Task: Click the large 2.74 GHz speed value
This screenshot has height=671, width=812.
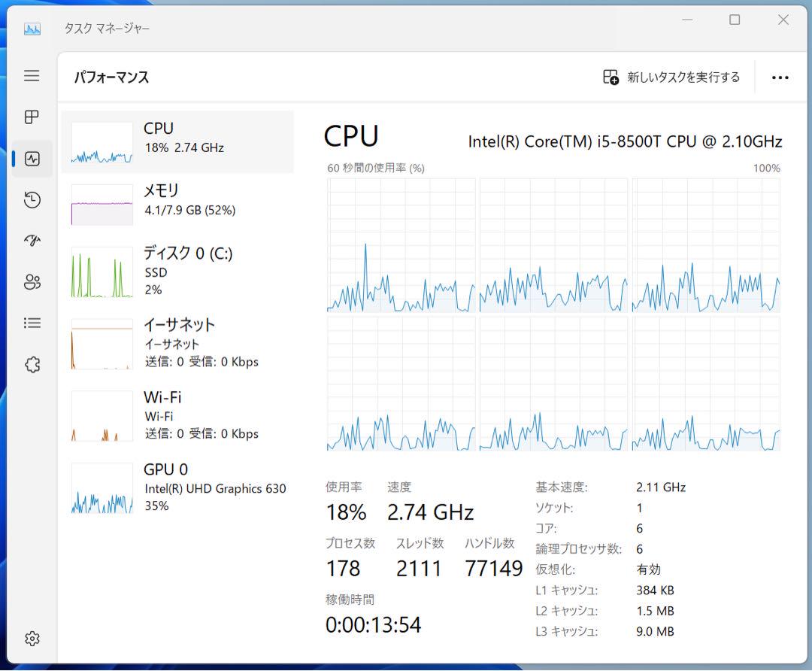Action: [x=430, y=512]
